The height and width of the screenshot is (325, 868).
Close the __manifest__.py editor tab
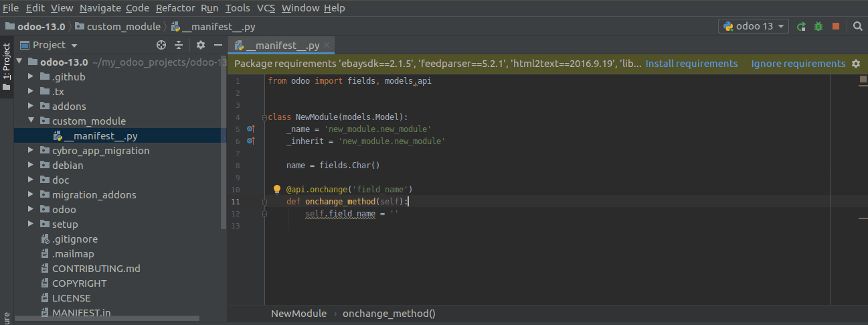click(327, 46)
